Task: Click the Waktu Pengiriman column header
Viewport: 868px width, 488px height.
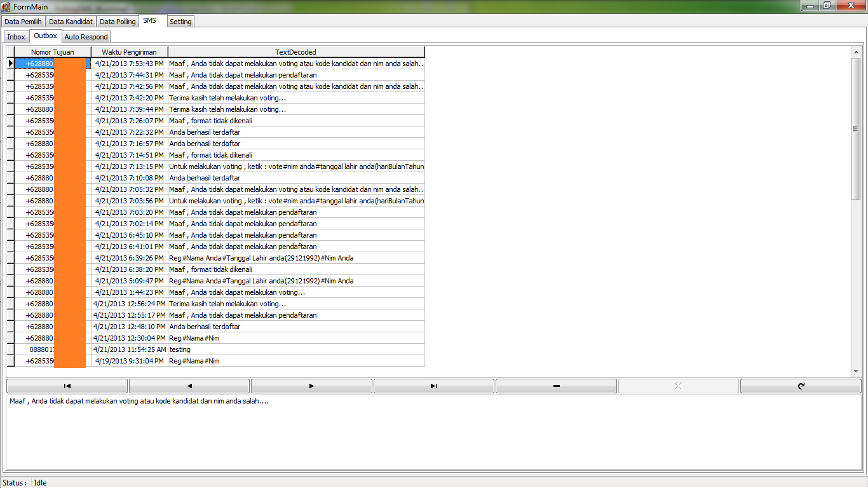Action: tap(130, 52)
